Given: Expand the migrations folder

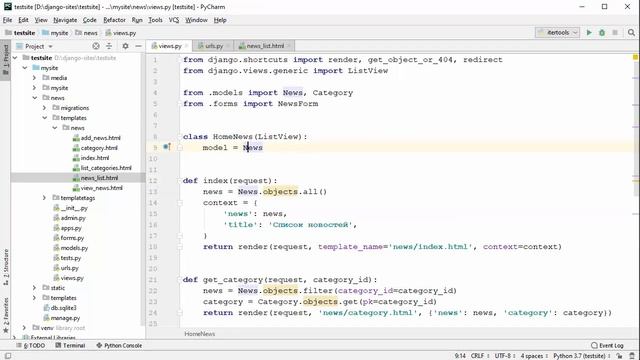Looking at the screenshot, I should coord(44,108).
